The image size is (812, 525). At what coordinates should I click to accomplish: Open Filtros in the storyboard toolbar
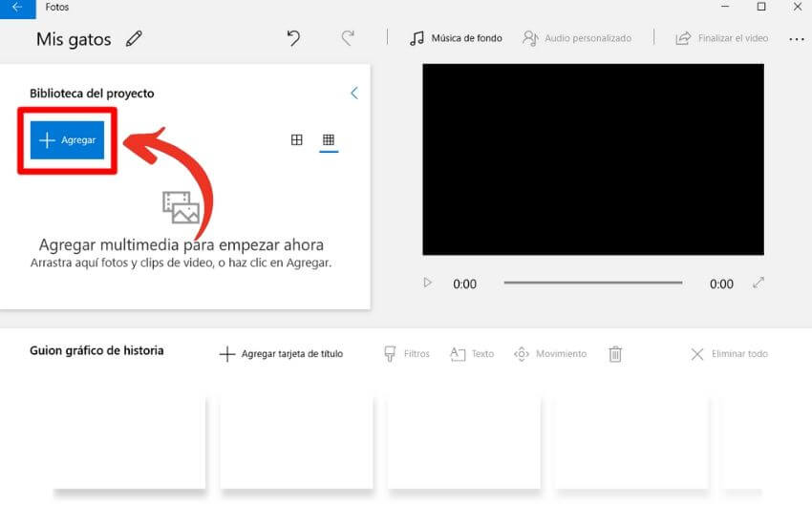point(407,354)
